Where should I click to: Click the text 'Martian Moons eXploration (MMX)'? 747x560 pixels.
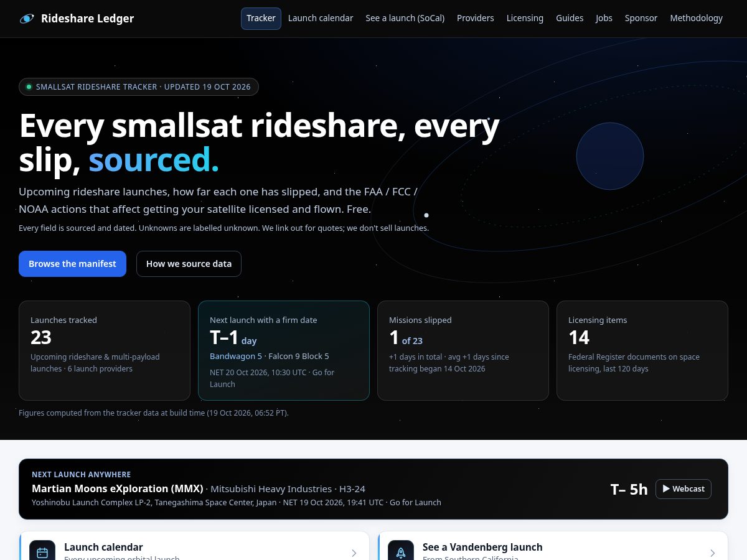click(x=118, y=488)
